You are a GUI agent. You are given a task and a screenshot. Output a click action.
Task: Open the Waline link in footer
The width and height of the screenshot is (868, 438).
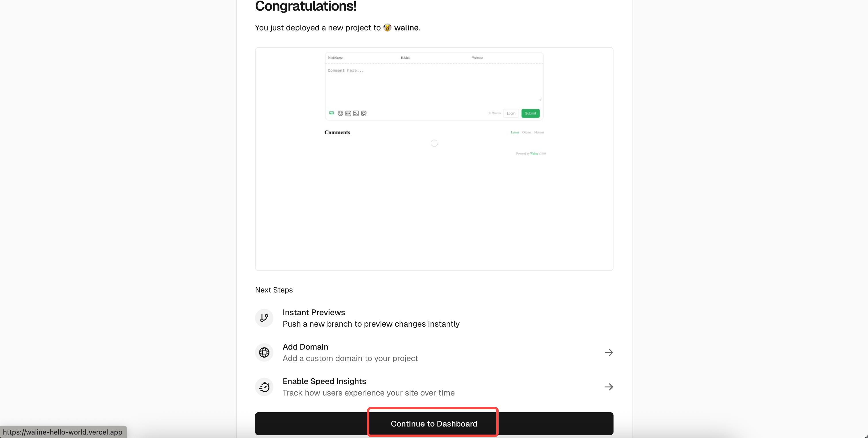[x=534, y=154]
